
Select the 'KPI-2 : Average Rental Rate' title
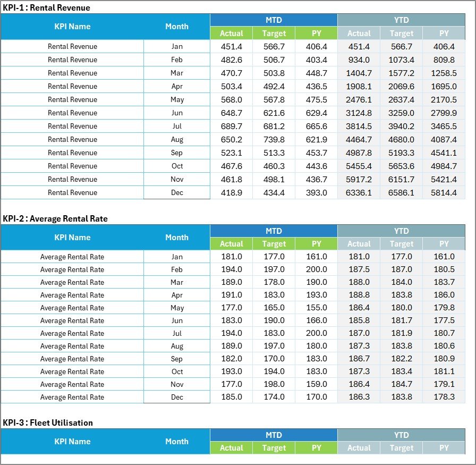(x=55, y=218)
